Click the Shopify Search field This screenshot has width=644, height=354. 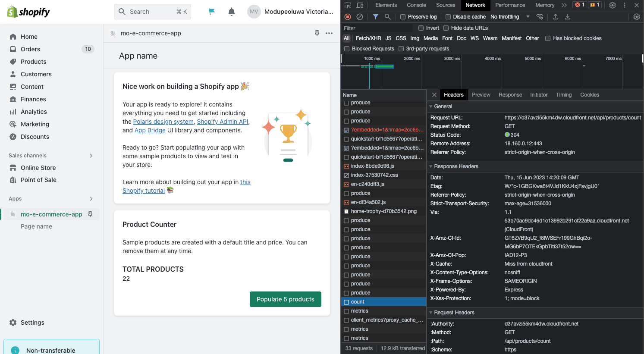point(152,12)
